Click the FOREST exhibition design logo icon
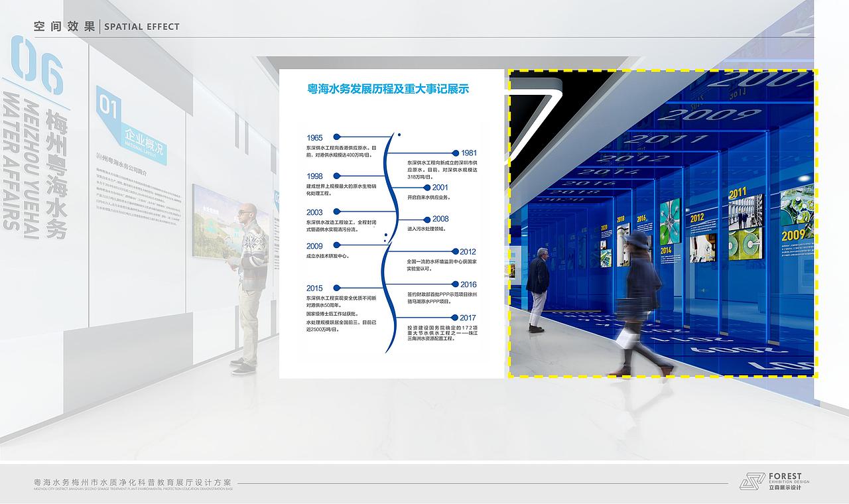849x504 pixels. pyautogui.click(x=752, y=481)
